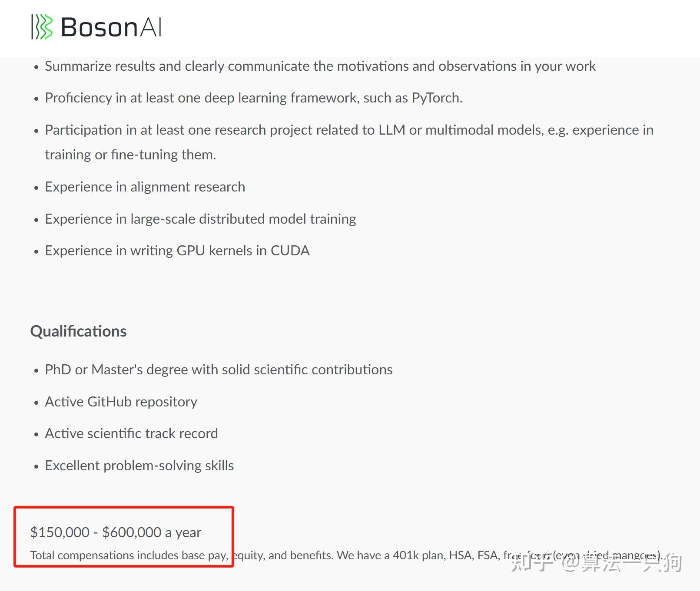Click the training or fine-tuning them line
The image size is (700, 591).
pos(130,155)
